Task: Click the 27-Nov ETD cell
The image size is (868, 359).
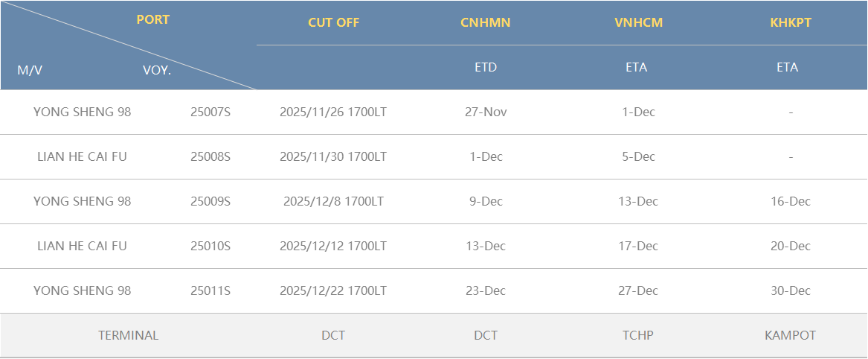Action: tap(485, 112)
